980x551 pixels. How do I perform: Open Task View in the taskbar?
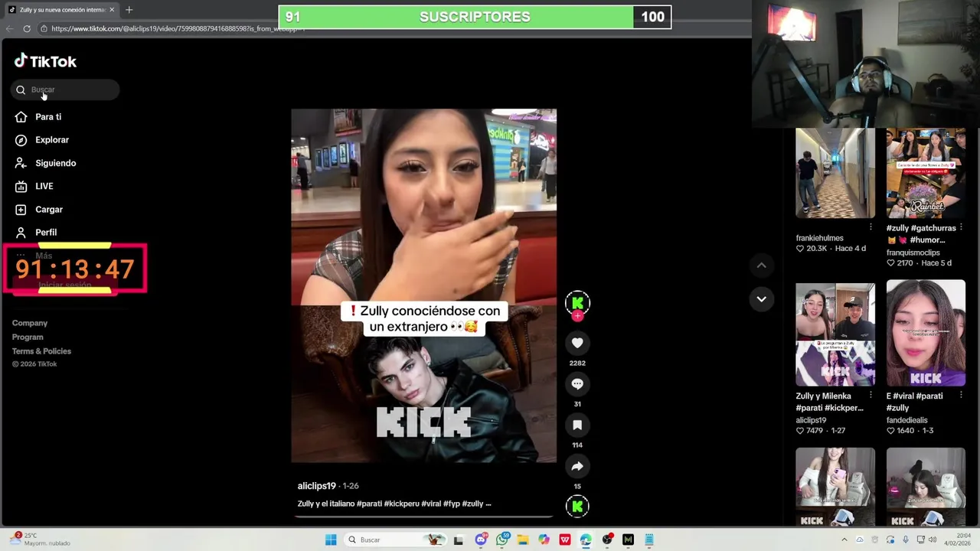tap(459, 540)
